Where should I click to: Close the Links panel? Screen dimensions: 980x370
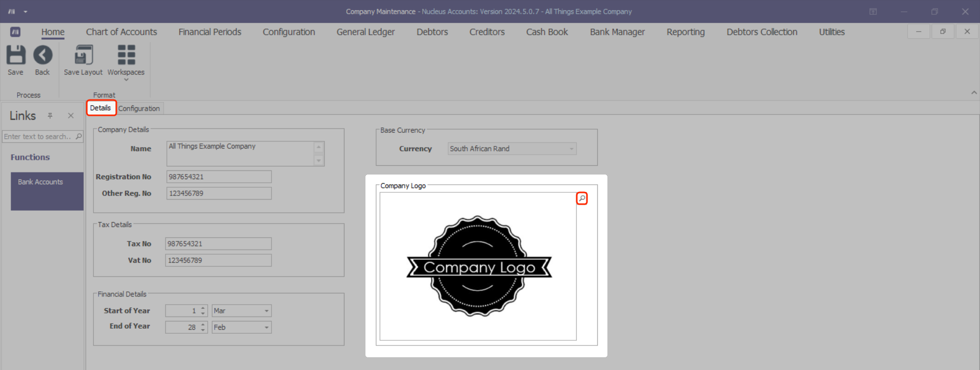coord(71,116)
